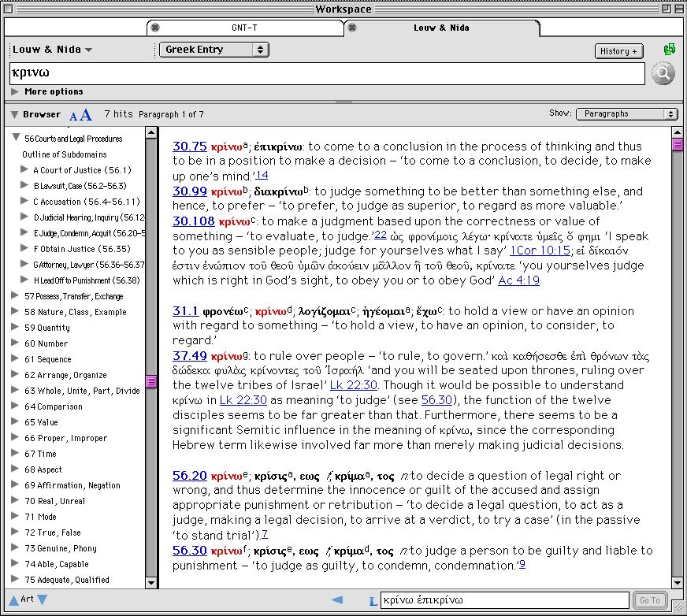Decrease text size with small A
This screenshot has width=687, height=616.
coord(73,116)
